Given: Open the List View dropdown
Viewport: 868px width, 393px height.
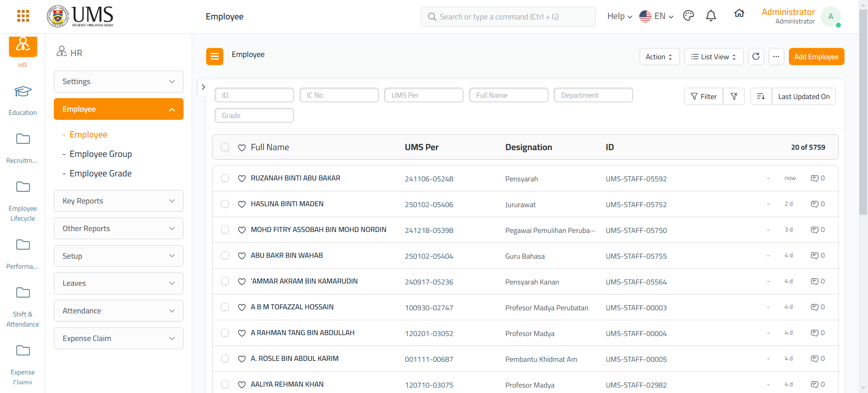Looking at the screenshot, I should point(714,57).
